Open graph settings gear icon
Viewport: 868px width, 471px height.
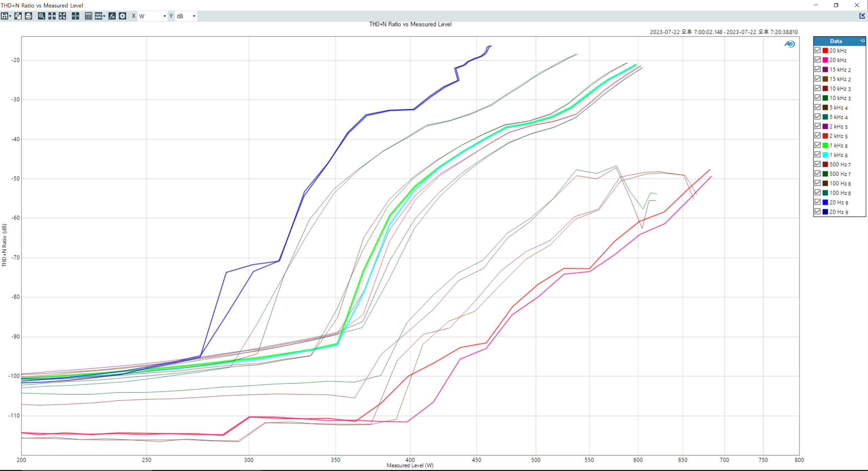click(123, 16)
